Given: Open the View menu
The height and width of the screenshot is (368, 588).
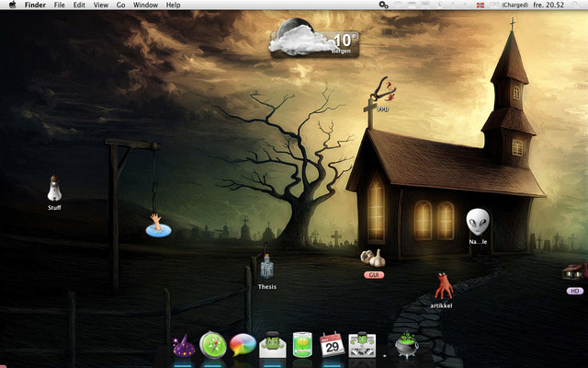Looking at the screenshot, I should [100, 5].
